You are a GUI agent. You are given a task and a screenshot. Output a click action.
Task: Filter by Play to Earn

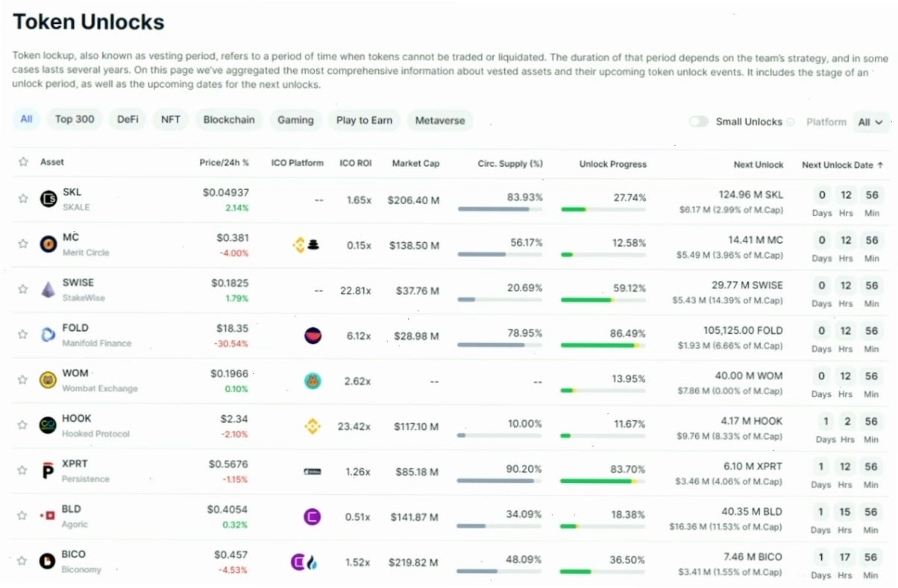(x=364, y=120)
